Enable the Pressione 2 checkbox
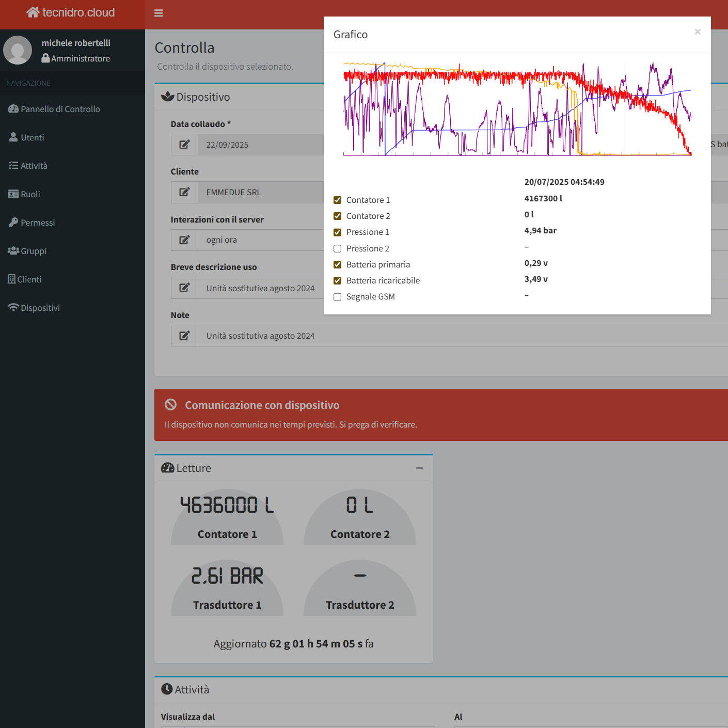 pos(338,249)
